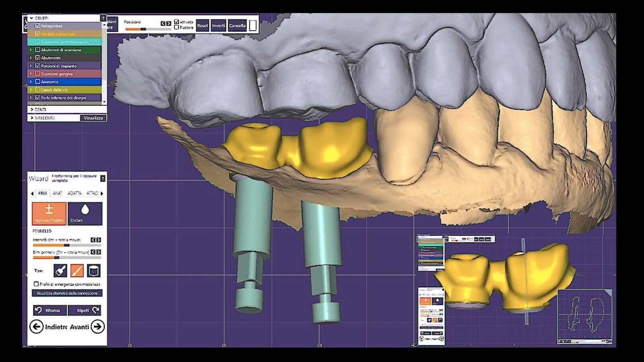The width and height of the screenshot is (644, 362).
Task: Click the Avanti forward arrow icon
Action: (97, 327)
